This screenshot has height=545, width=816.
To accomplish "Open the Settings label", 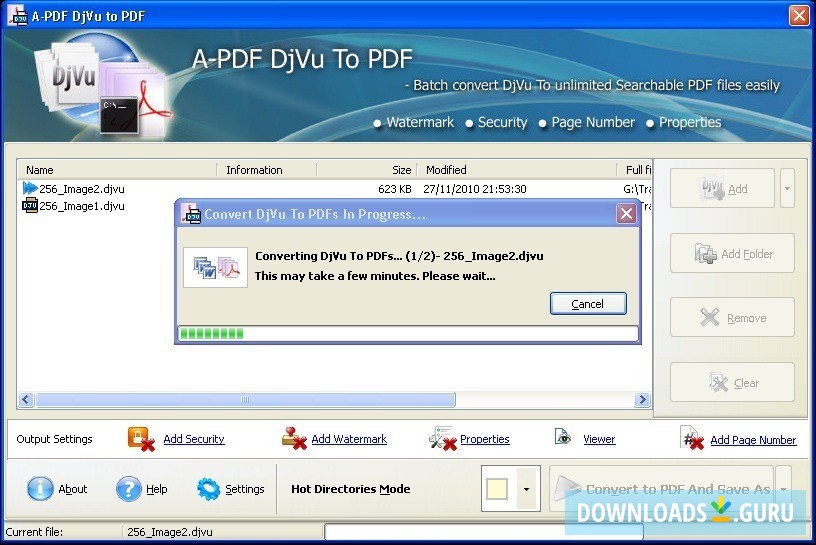I will (x=245, y=489).
